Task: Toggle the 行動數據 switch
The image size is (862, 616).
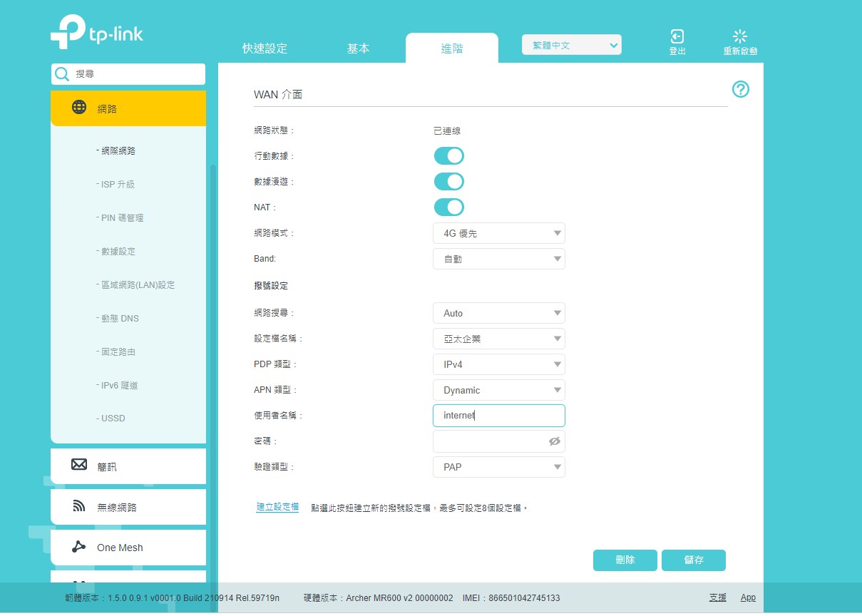Action: (449, 155)
